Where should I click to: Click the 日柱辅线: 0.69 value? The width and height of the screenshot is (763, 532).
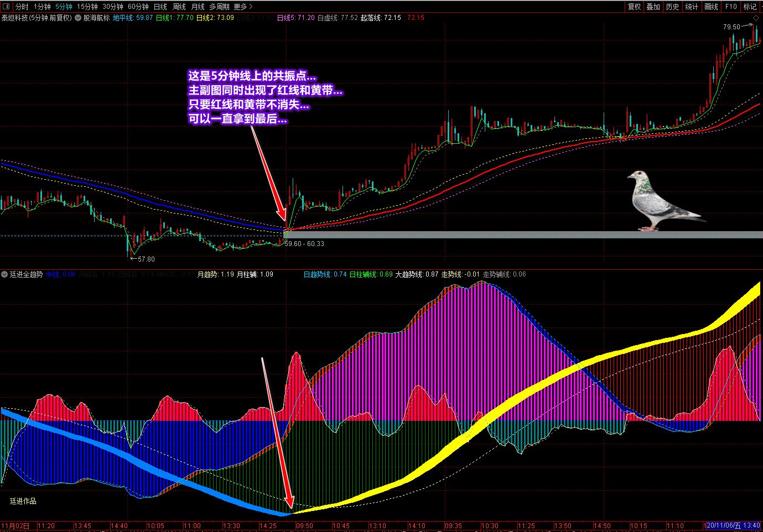tap(371, 274)
